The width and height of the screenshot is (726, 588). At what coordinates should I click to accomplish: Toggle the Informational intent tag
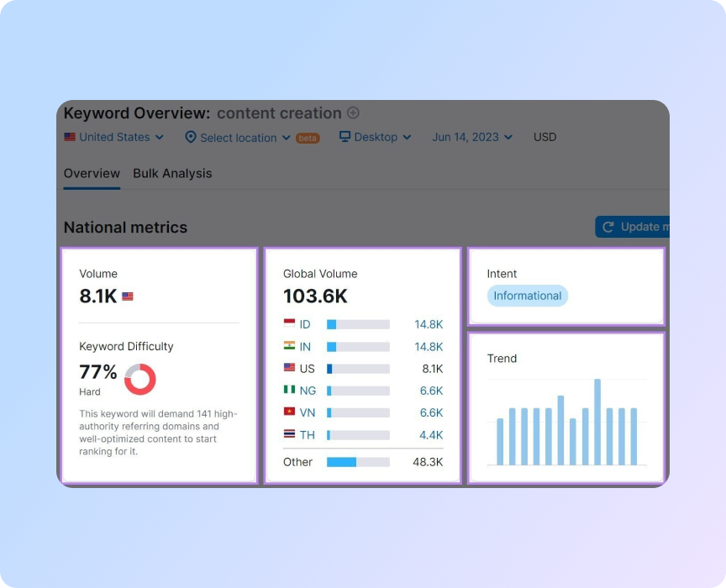[527, 296]
